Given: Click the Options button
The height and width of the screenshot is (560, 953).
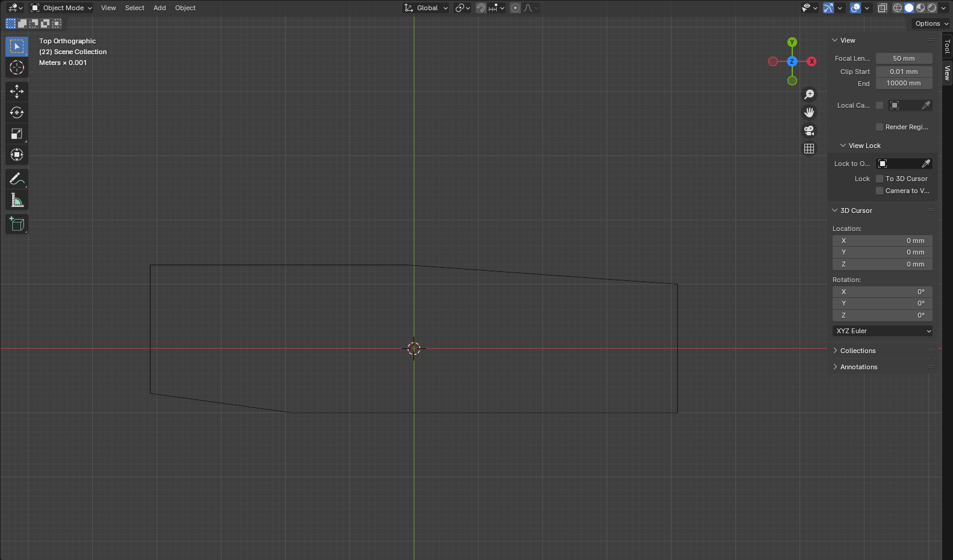Looking at the screenshot, I should click(x=931, y=23).
